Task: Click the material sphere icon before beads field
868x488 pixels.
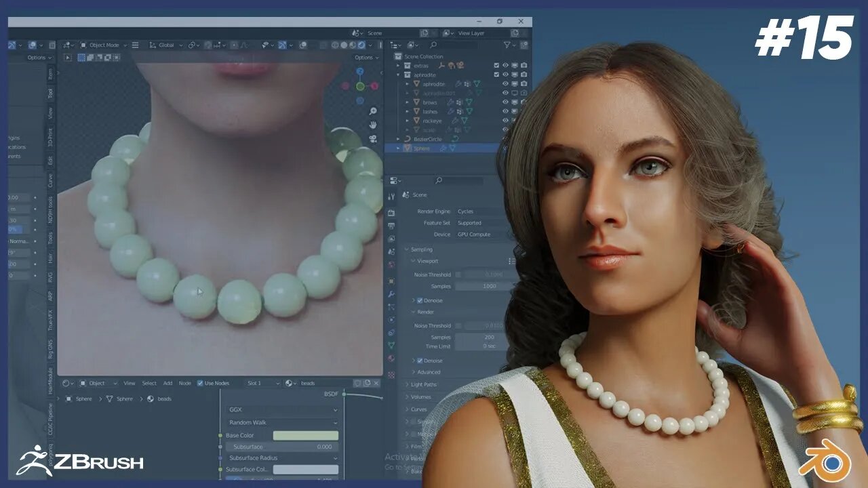Action: pyautogui.click(x=290, y=383)
